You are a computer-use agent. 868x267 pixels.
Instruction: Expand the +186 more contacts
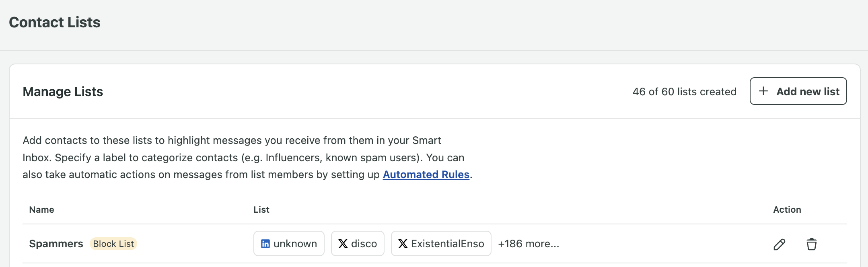[529, 244]
